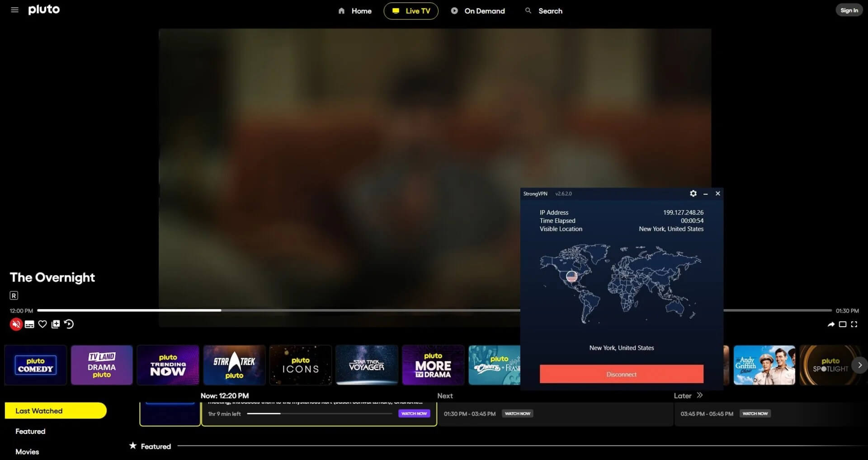The image size is (868, 460).
Task: Unmute the player audio
Action: tap(16, 324)
